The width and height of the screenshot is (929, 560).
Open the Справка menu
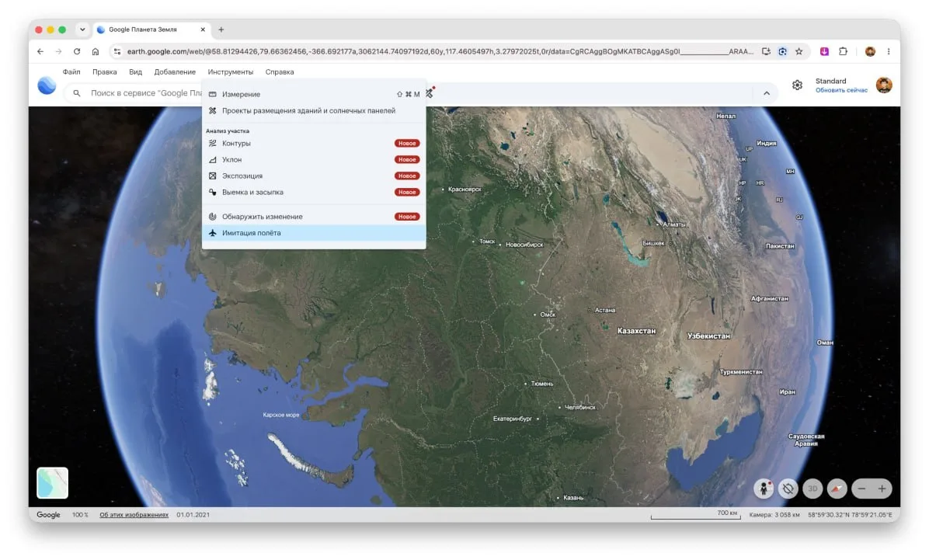(x=280, y=71)
